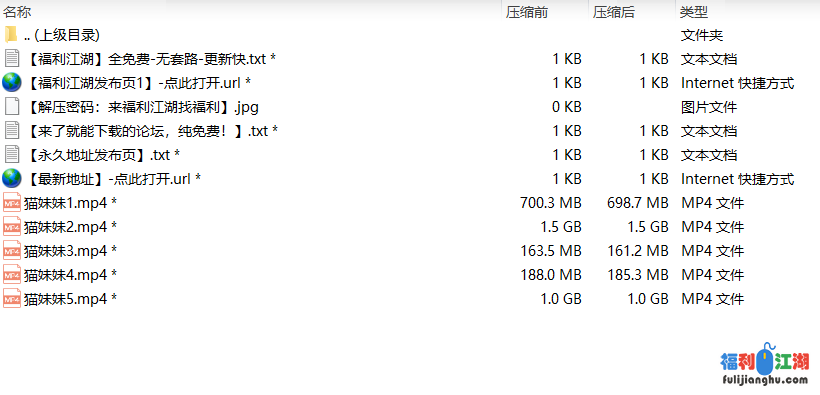This screenshot has height=395, width=820.
Task: Click the text icon for 全免费-无套路-更新快.txt
Action: [11, 59]
